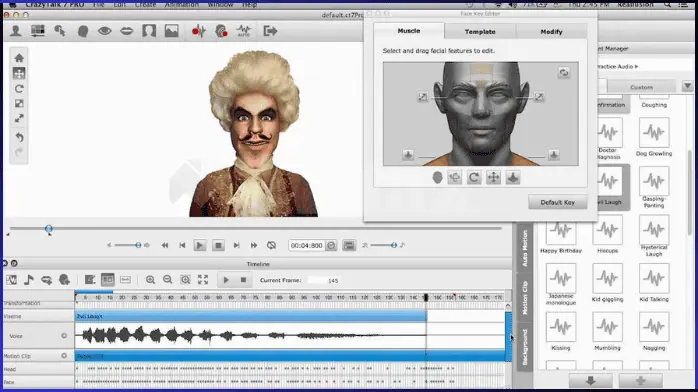Click the Home view icon

pos(19,58)
